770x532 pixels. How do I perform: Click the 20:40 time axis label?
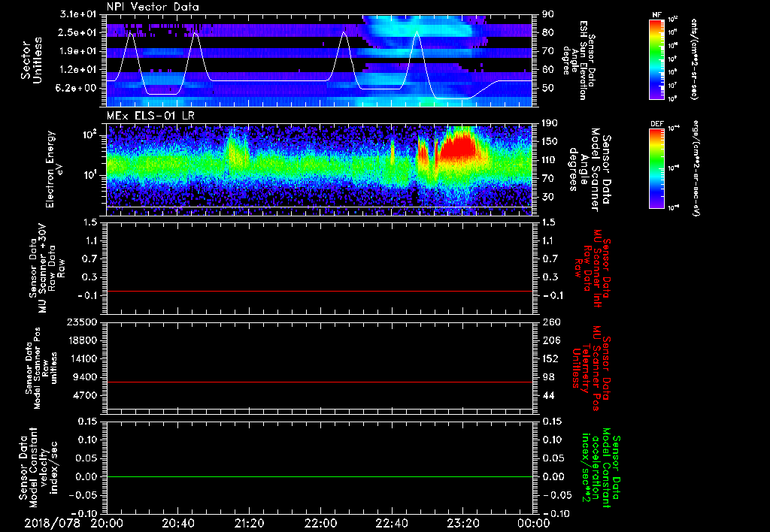pyautogui.click(x=178, y=523)
